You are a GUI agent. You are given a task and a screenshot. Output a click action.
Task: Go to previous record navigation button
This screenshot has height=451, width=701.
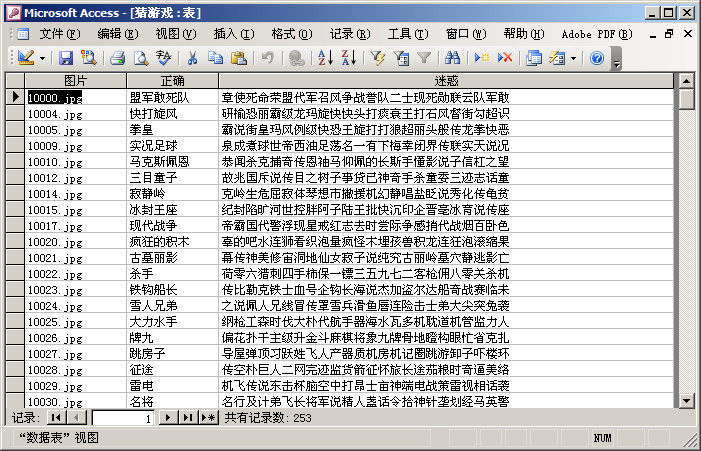[76, 418]
